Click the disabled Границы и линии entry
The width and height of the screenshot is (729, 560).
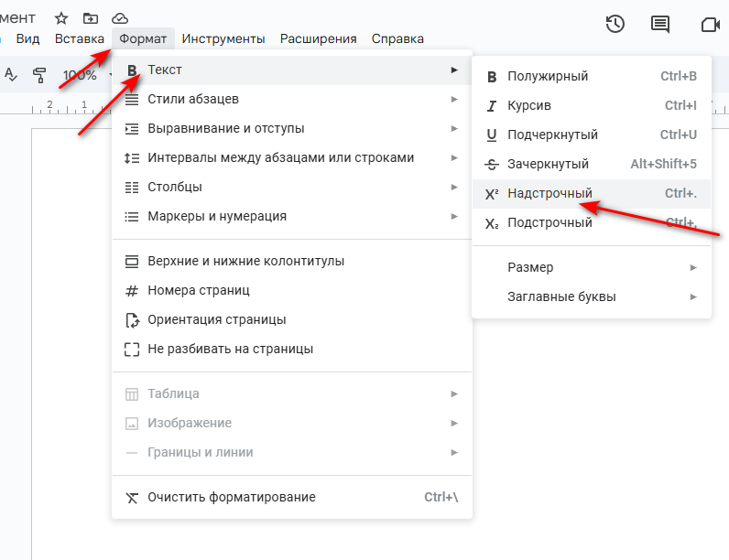pyautogui.click(x=292, y=452)
